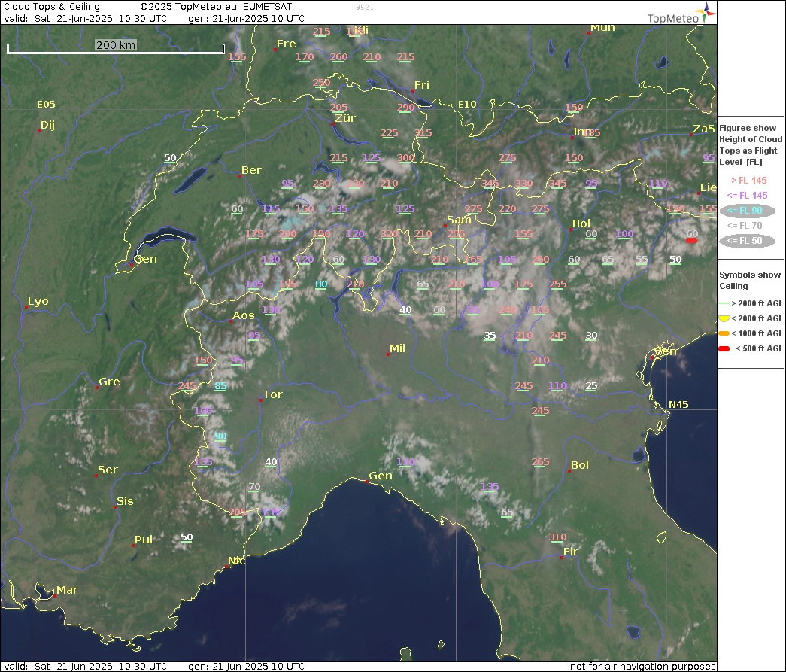Image resolution: width=786 pixels, height=672 pixels.
Task: Click the Inn city label
Action: tap(581, 132)
